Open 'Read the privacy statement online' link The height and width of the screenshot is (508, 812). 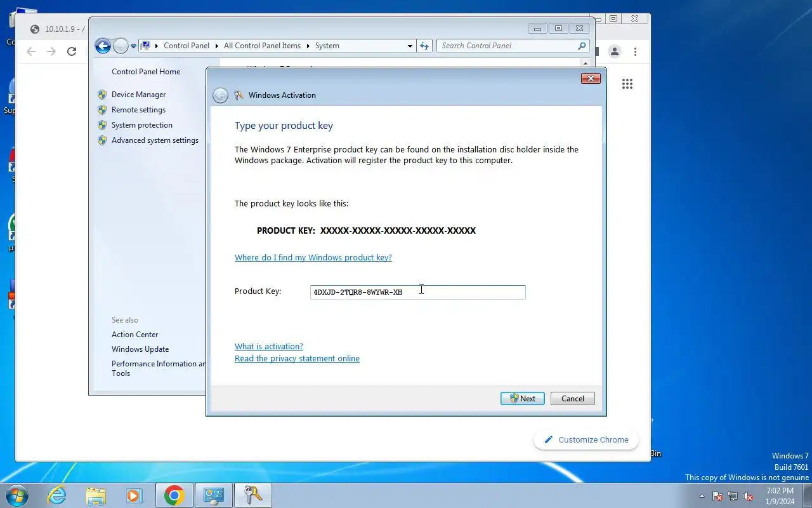point(297,358)
